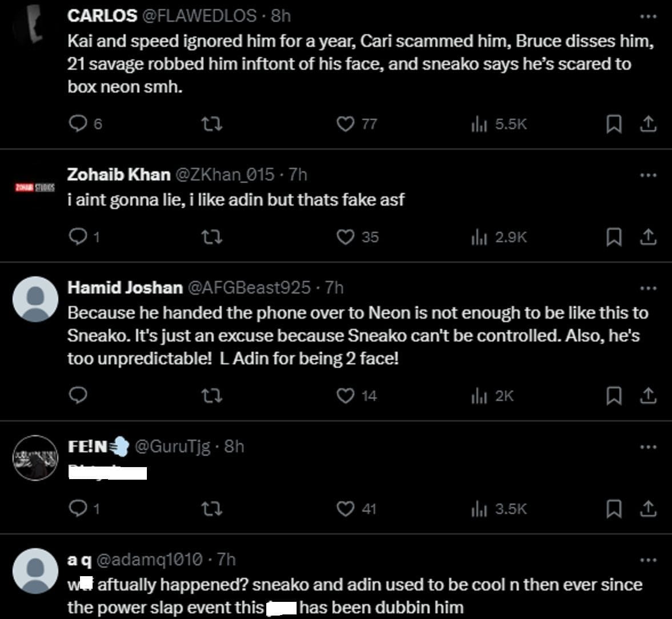Share the FE!N tweet
The height and width of the screenshot is (619, 672).
[647, 508]
